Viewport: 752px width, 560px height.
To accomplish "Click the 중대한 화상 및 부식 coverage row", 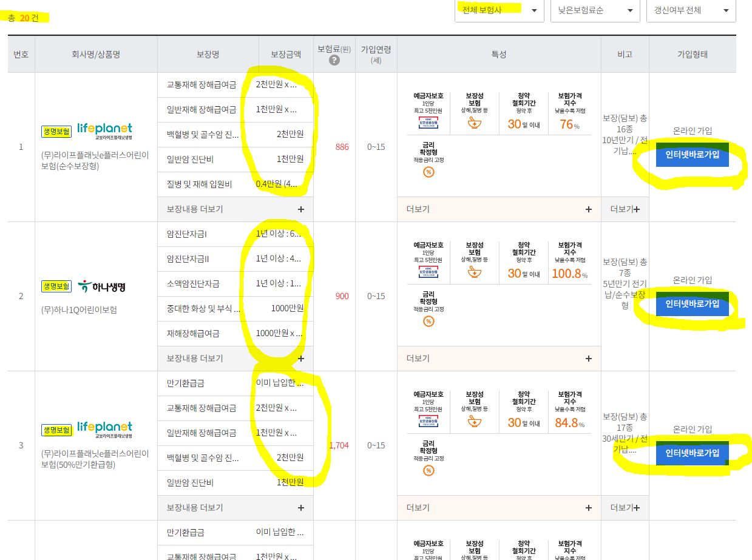I will 235,308.
